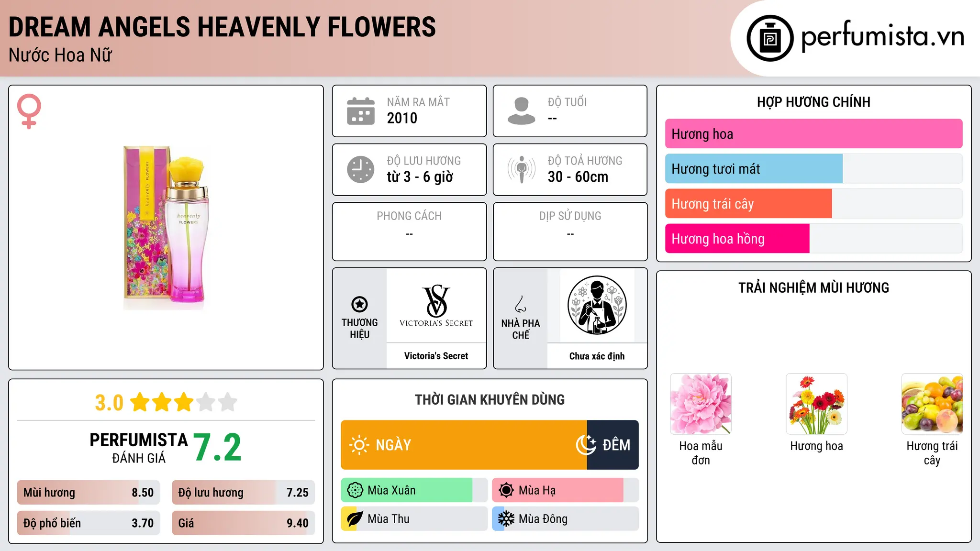Click the Victoria's Secret brand name link

click(x=436, y=356)
